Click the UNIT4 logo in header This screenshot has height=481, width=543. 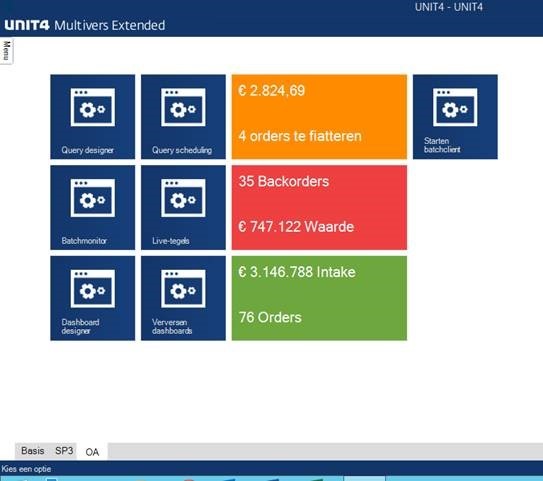(27, 25)
